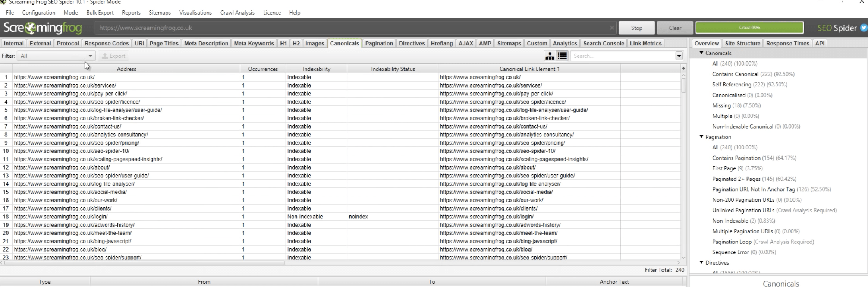Switch to the Internal tab
Viewport: 868px width, 287px height.
pyautogui.click(x=14, y=43)
